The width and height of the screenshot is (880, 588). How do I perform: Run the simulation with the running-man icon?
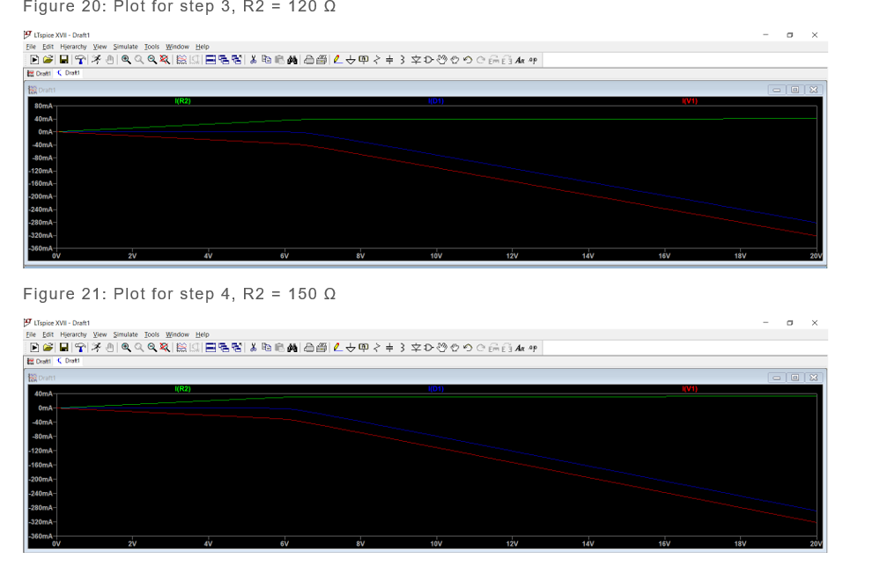pyautogui.click(x=96, y=60)
